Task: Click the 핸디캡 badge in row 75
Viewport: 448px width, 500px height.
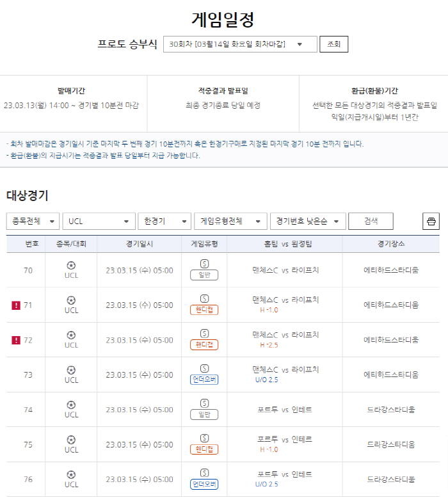Action: (x=204, y=449)
